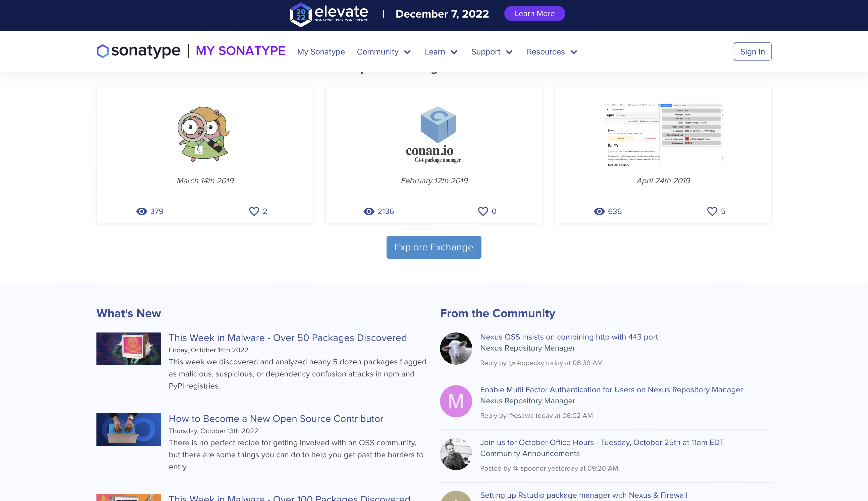Open the Resources menu label

[x=546, y=52]
